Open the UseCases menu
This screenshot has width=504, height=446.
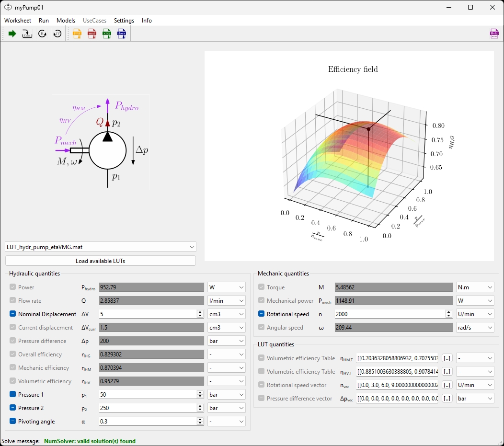(94, 20)
